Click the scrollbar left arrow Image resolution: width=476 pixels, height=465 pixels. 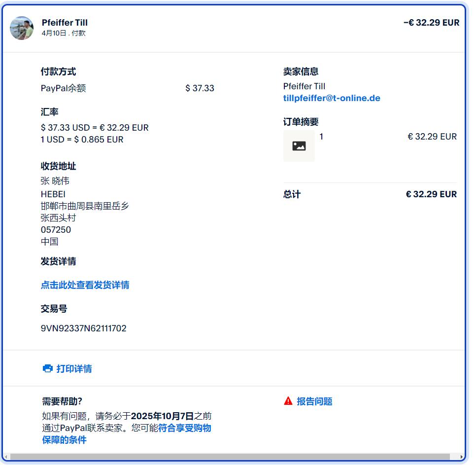pos(6,457)
